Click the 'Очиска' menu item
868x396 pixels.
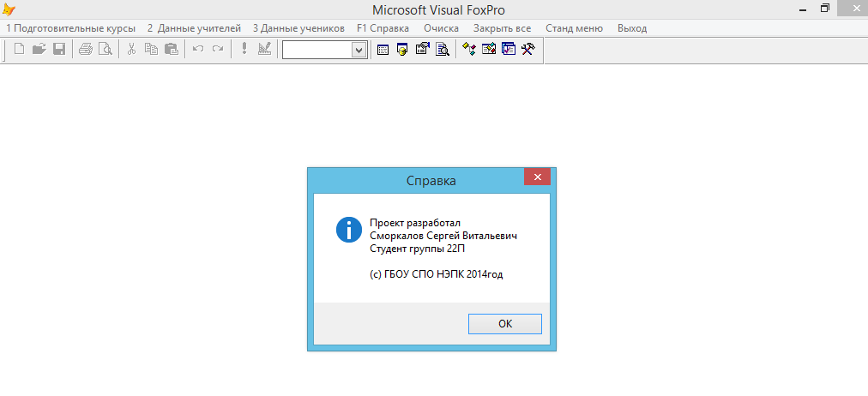[x=441, y=28]
